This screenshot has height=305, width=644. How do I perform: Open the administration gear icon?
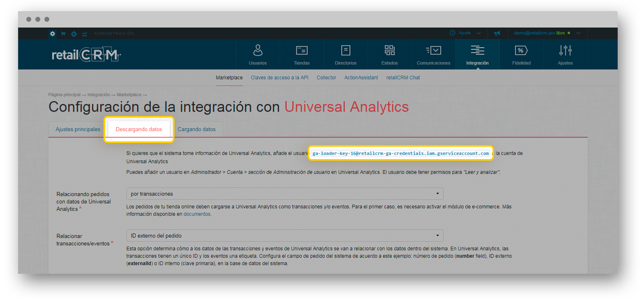53,34
